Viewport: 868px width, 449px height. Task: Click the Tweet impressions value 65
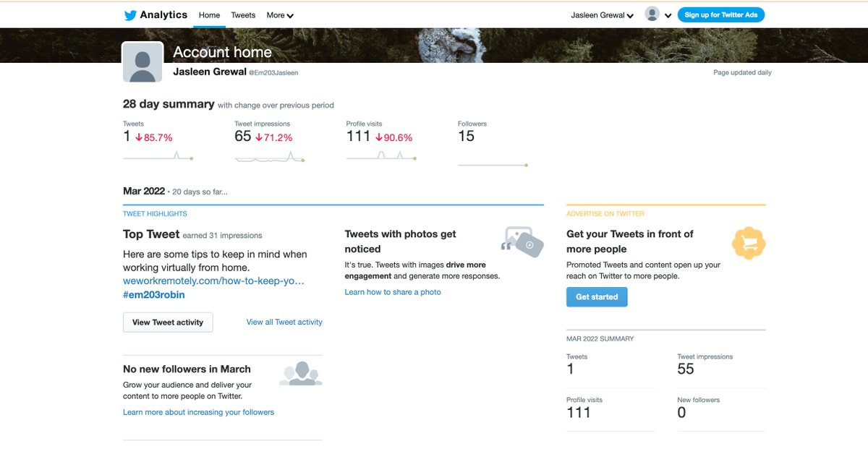243,136
